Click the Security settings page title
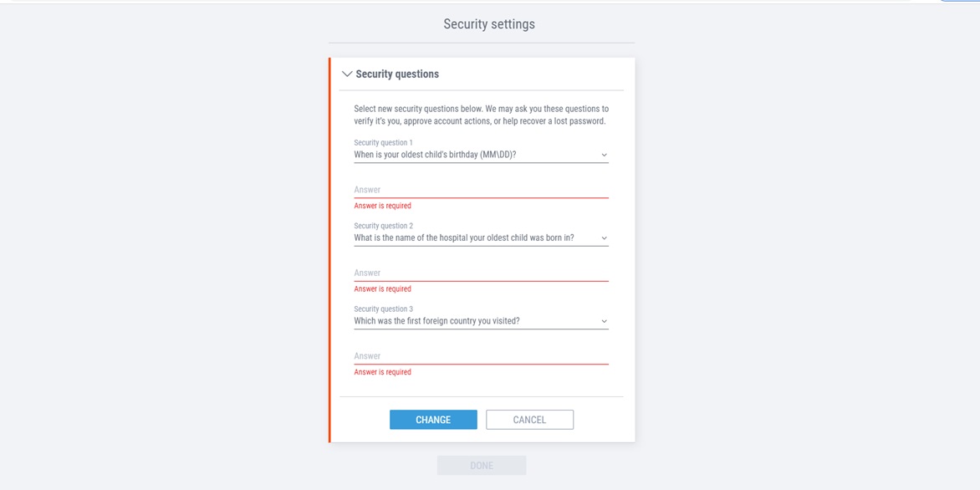This screenshot has width=980, height=490. [489, 24]
